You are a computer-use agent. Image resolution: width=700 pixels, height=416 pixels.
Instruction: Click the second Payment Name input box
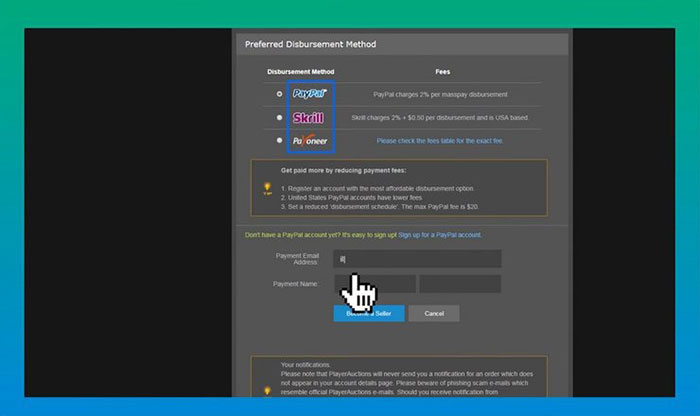coord(460,284)
